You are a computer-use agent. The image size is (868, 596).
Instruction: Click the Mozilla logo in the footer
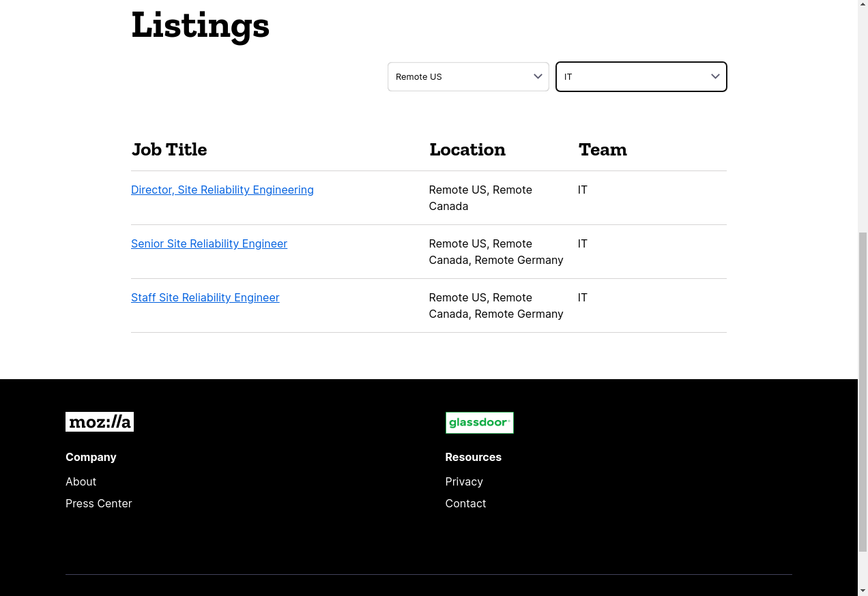[x=100, y=422]
